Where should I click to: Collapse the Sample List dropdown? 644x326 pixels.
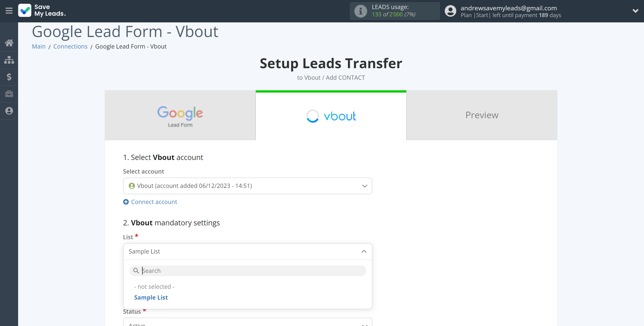tap(364, 251)
